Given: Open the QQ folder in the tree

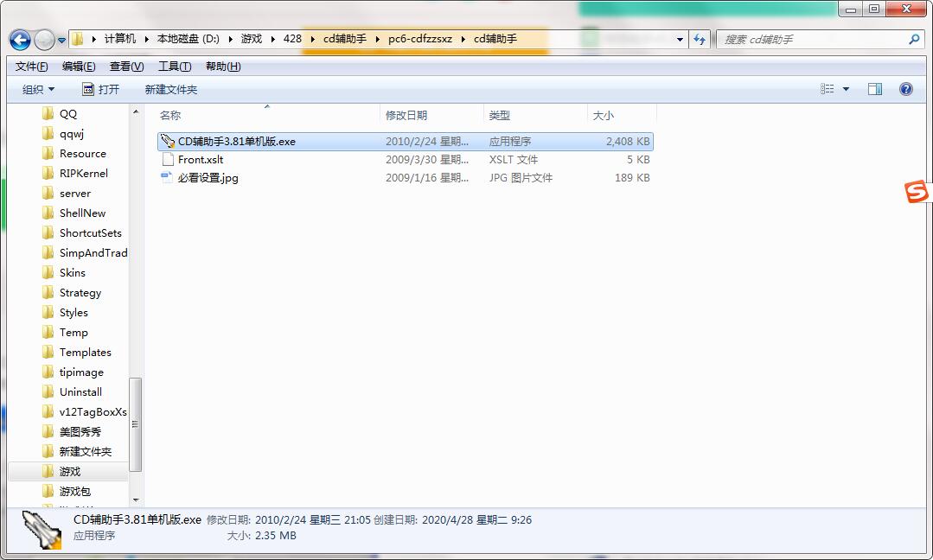Looking at the screenshot, I should (67, 113).
